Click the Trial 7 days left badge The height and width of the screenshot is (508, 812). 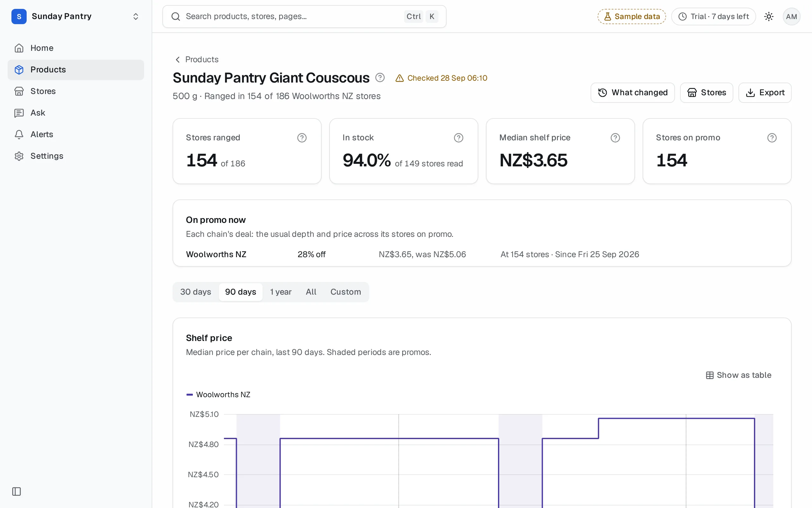713,17
